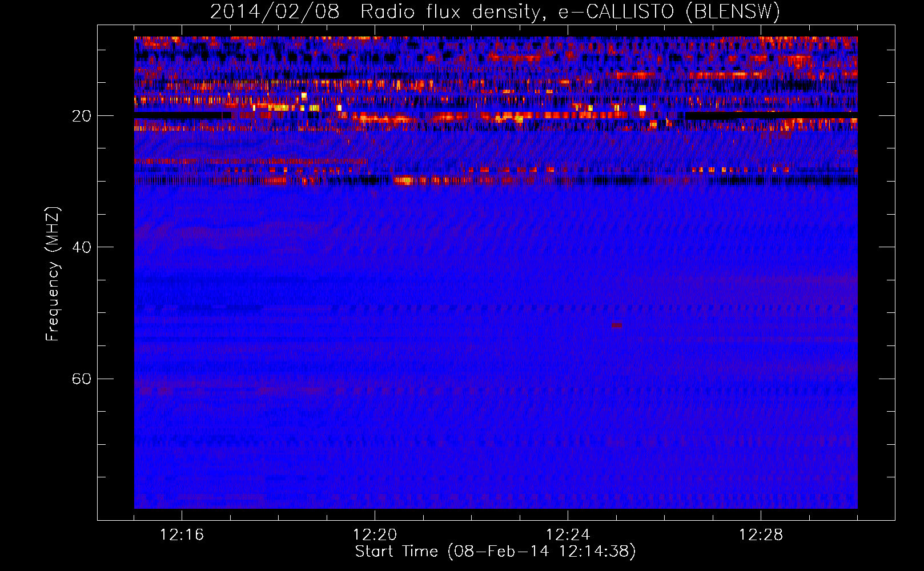Click the 12:20 time tick label
924x571 pixels.
point(375,535)
